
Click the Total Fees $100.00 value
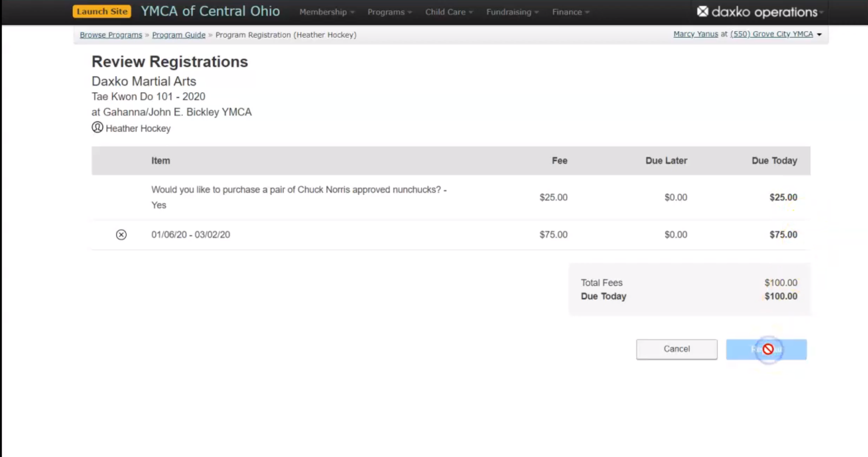(x=781, y=283)
